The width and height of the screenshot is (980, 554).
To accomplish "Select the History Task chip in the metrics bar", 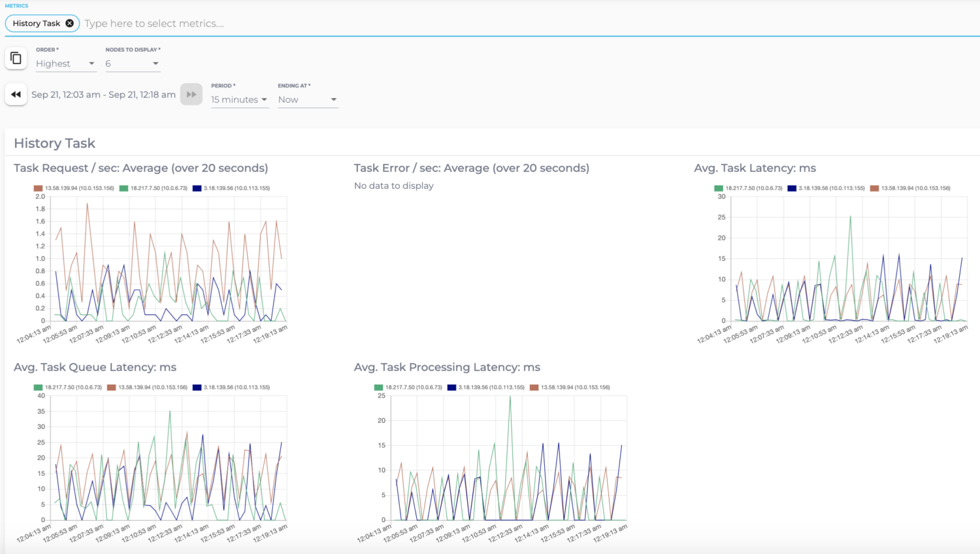I will click(x=36, y=23).
